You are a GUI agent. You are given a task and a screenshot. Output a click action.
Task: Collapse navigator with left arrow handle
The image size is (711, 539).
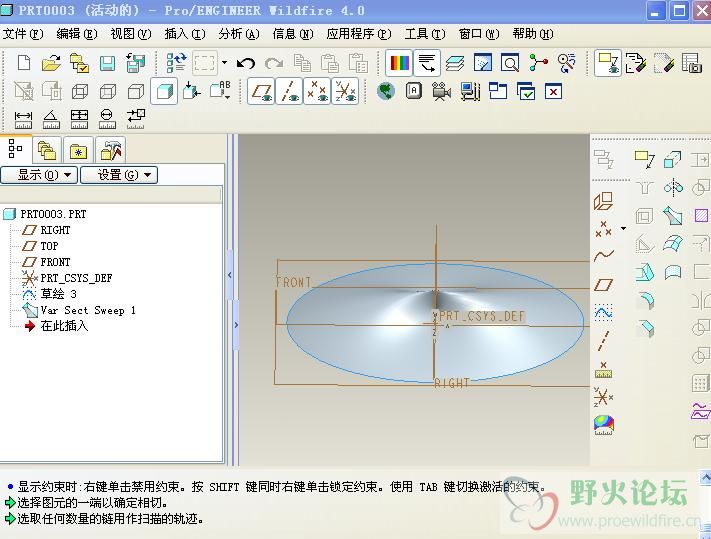[229, 275]
